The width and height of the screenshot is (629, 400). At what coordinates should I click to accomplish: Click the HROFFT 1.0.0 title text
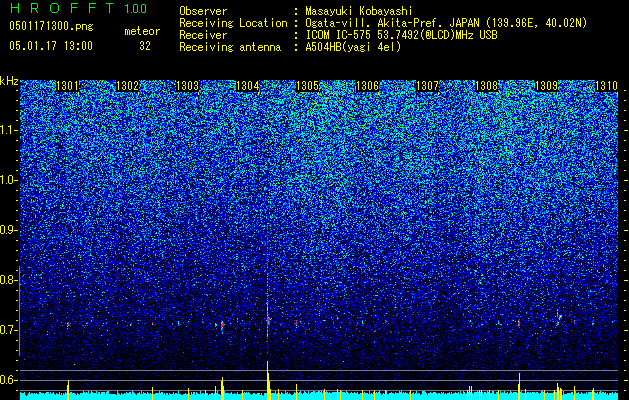click(x=79, y=8)
